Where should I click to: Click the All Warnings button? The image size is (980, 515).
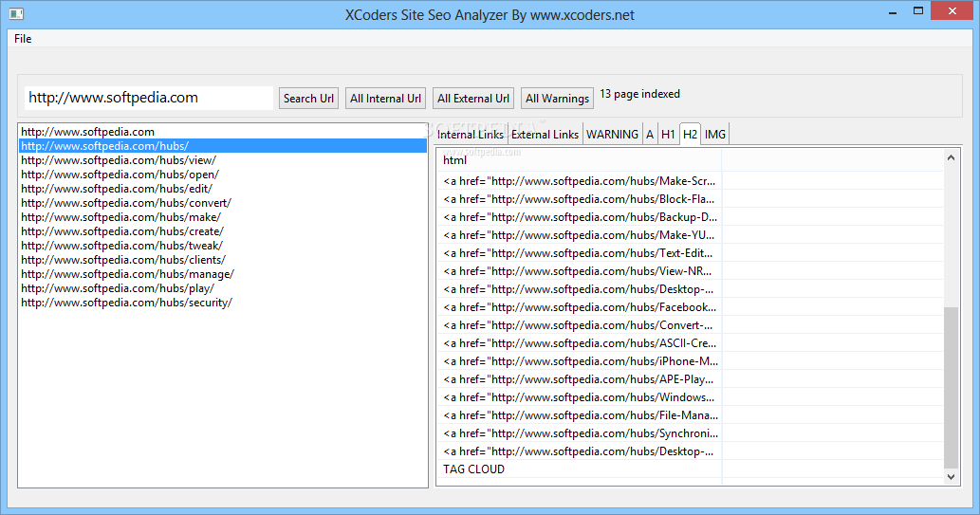558,98
